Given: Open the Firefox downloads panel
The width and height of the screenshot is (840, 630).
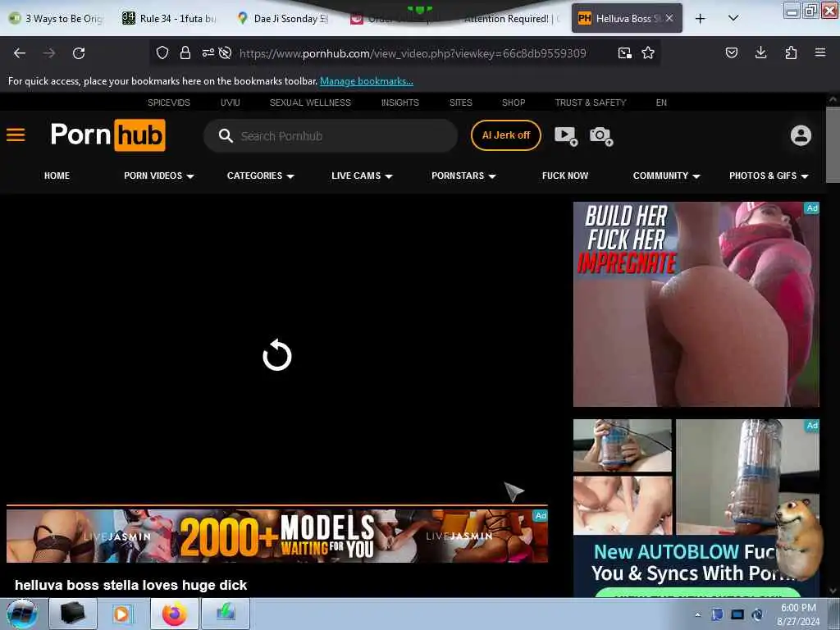Looking at the screenshot, I should pos(760,52).
